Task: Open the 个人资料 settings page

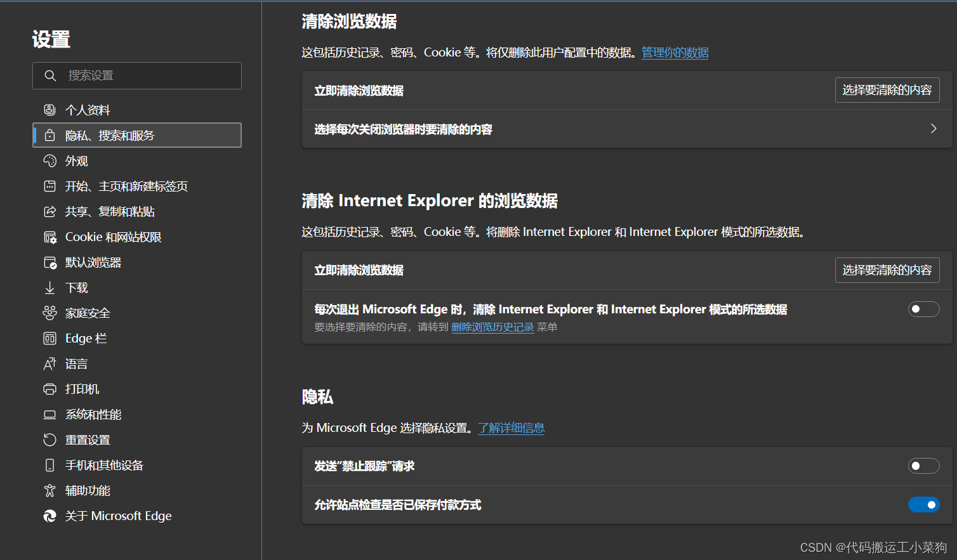Action: pyautogui.click(x=137, y=110)
